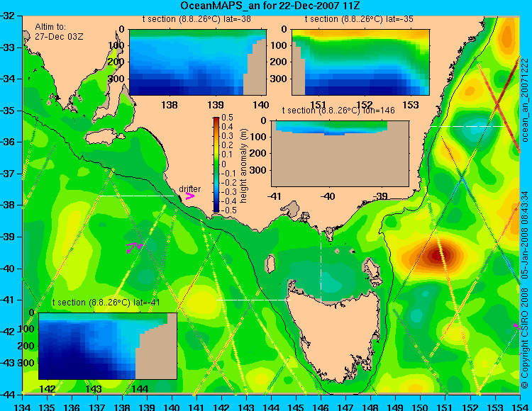
Task: Open the t section lat=-41 inset plot
Action: click(108, 346)
